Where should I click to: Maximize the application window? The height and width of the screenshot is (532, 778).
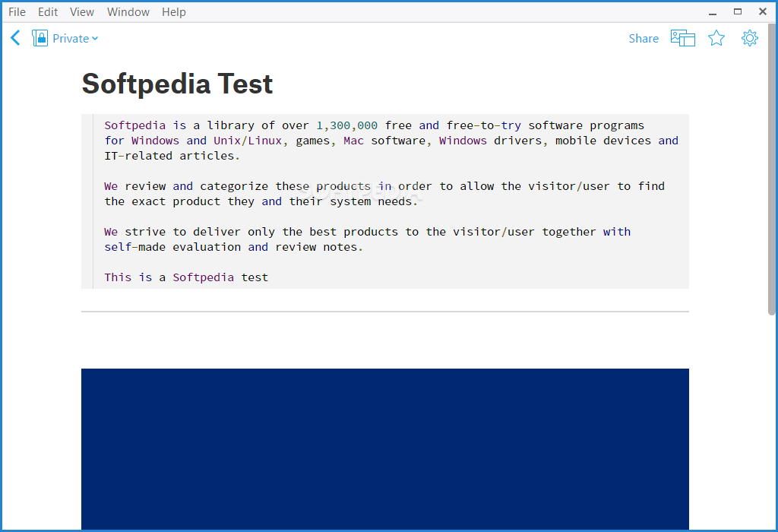[x=738, y=12]
